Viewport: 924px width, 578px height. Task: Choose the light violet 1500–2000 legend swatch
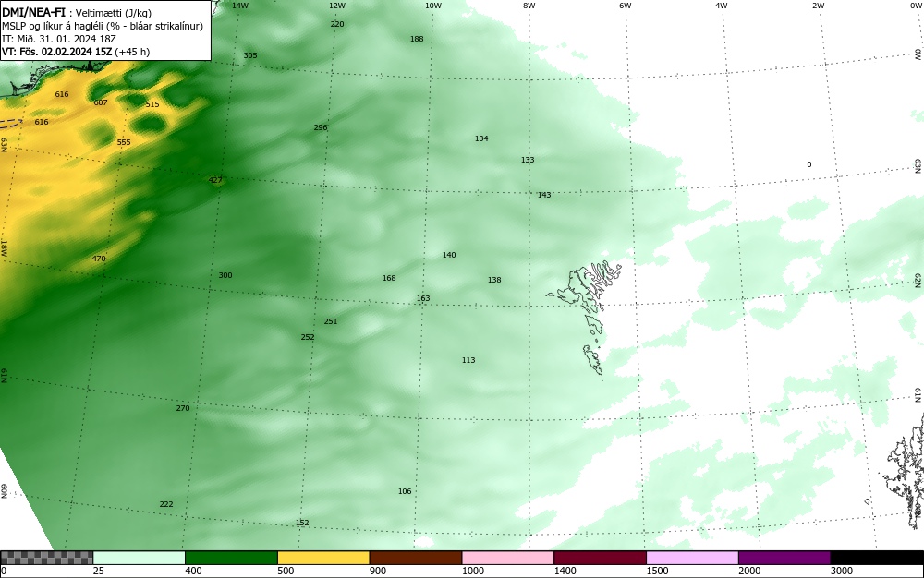click(x=692, y=558)
